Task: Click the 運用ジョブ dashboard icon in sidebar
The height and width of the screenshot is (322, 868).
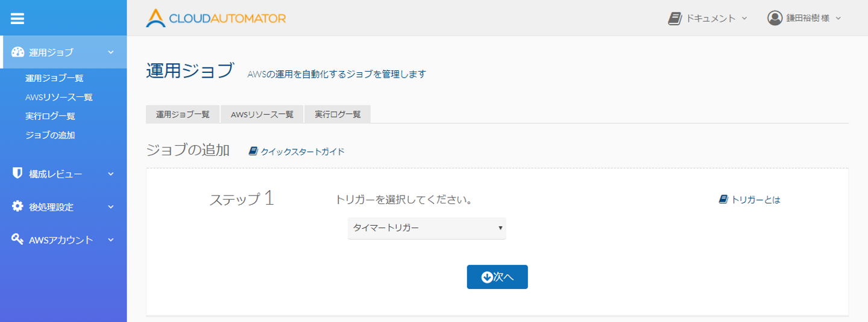Action: [x=17, y=52]
